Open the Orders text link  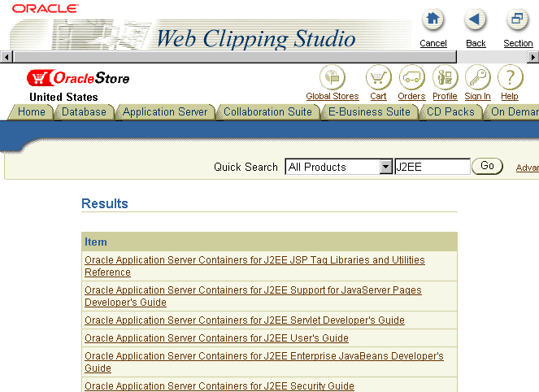click(411, 96)
